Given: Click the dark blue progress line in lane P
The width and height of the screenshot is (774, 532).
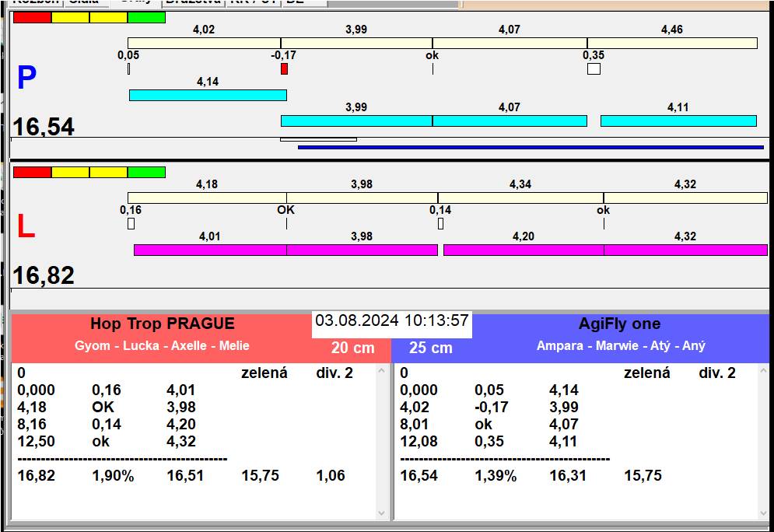Looking at the screenshot, I should pos(531,146).
